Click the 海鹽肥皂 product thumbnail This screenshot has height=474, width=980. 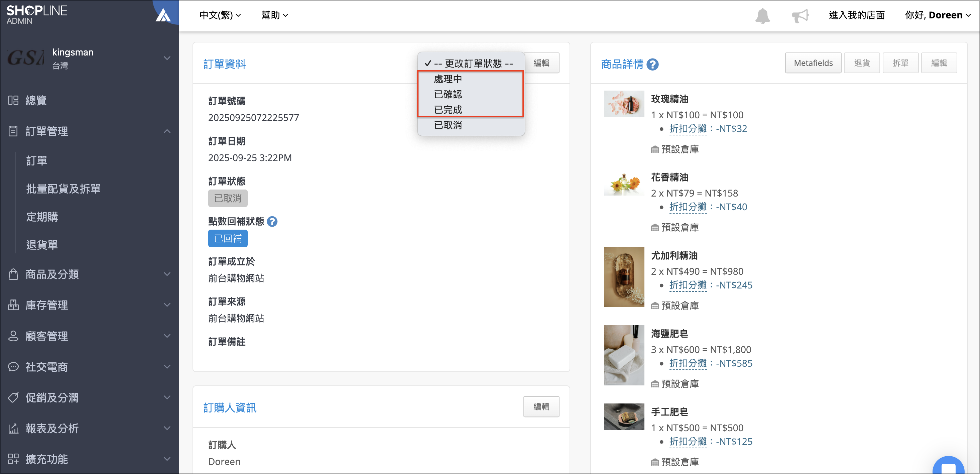[x=624, y=355]
